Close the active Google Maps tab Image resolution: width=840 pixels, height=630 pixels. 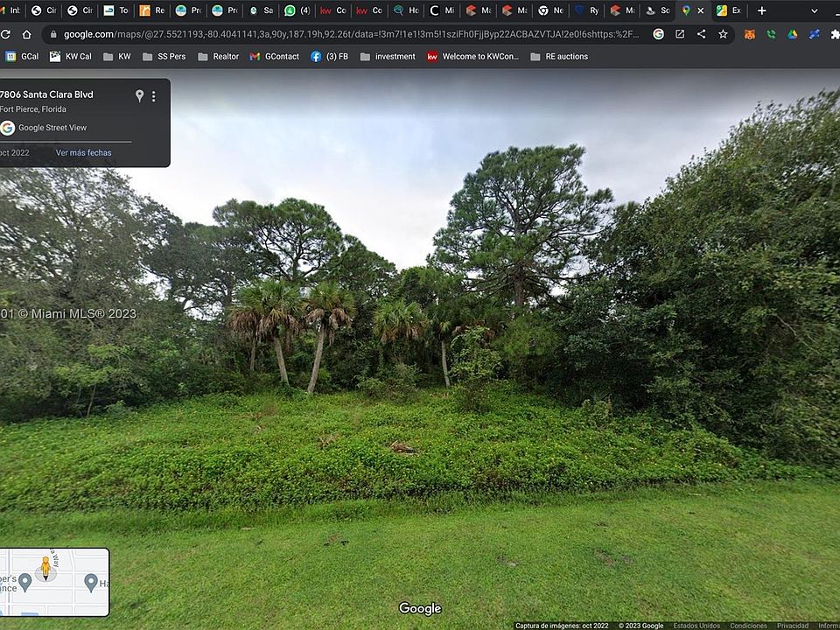coord(700,10)
